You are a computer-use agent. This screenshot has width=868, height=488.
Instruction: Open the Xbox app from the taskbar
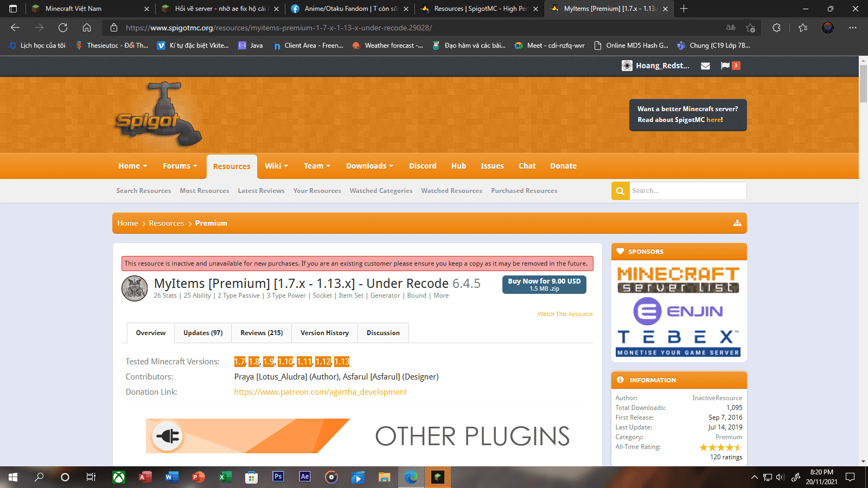[118, 477]
